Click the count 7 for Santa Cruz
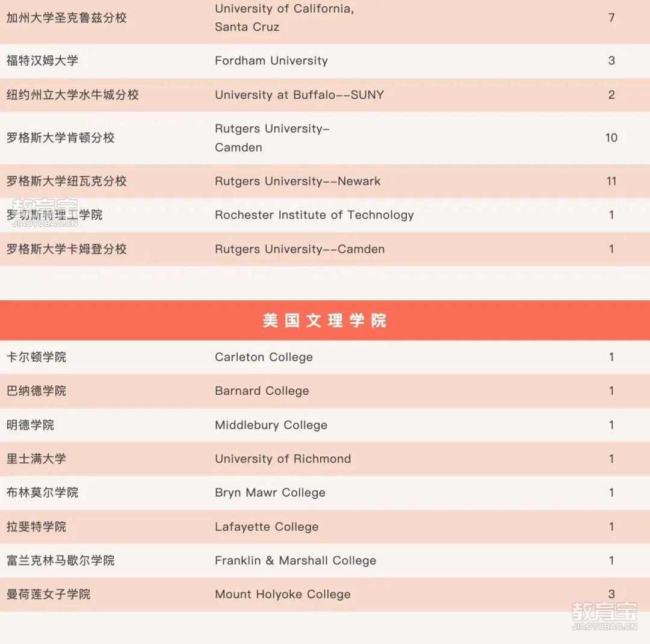The height and width of the screenshot is (644, 650). pyautogui.click(x=611, y=18)
